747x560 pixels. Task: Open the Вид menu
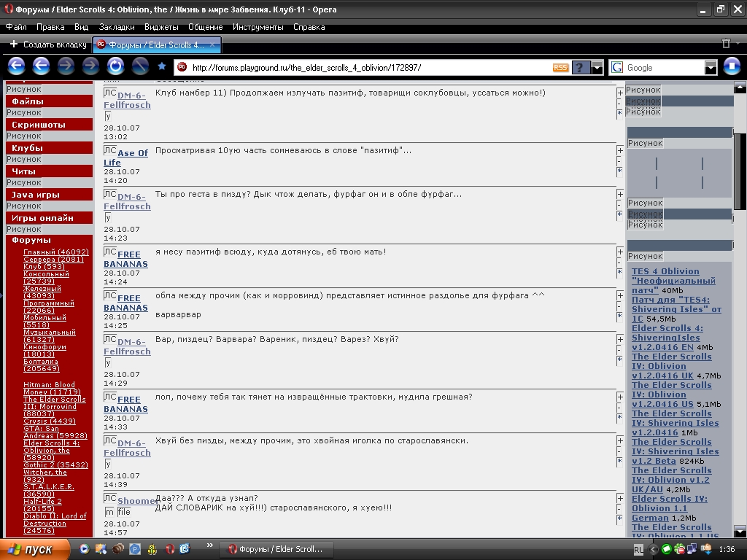click(82, 27)
